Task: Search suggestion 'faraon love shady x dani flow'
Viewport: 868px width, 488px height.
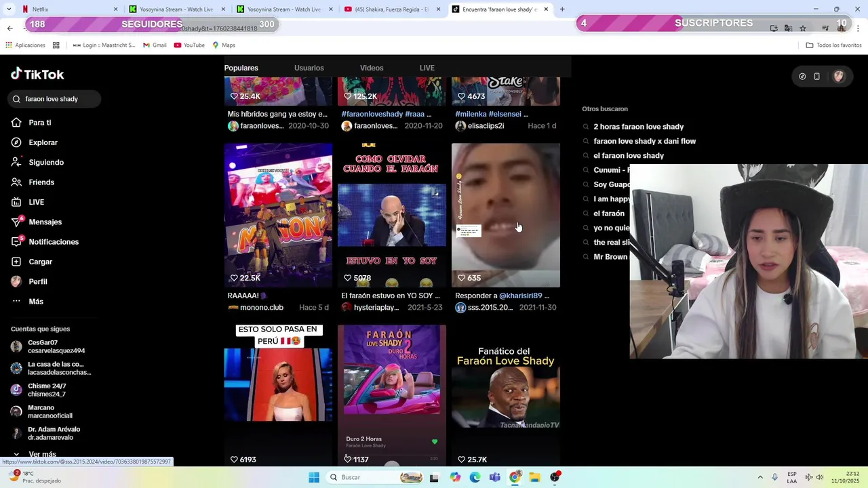Action: pos(644,141)
